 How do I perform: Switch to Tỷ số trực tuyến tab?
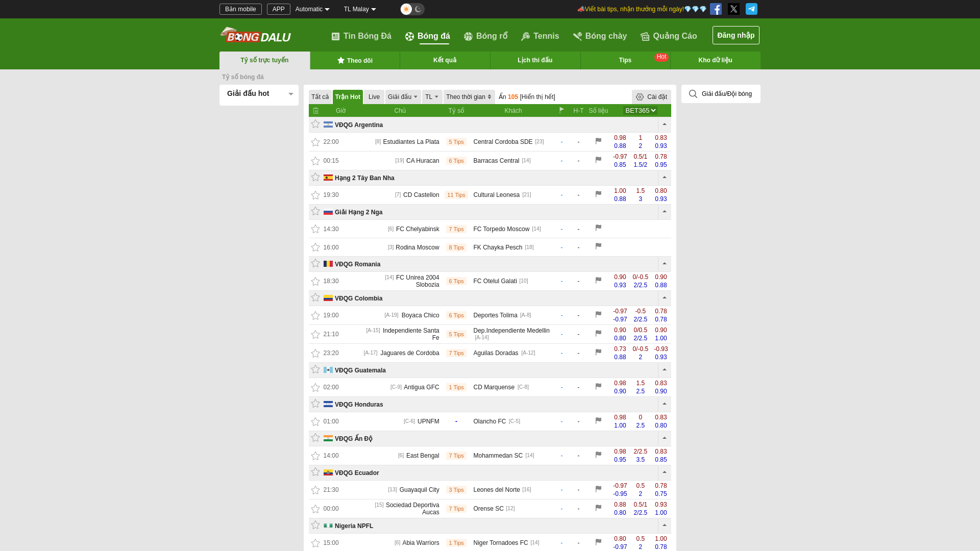pyautogui.click(x=264, y=60)
